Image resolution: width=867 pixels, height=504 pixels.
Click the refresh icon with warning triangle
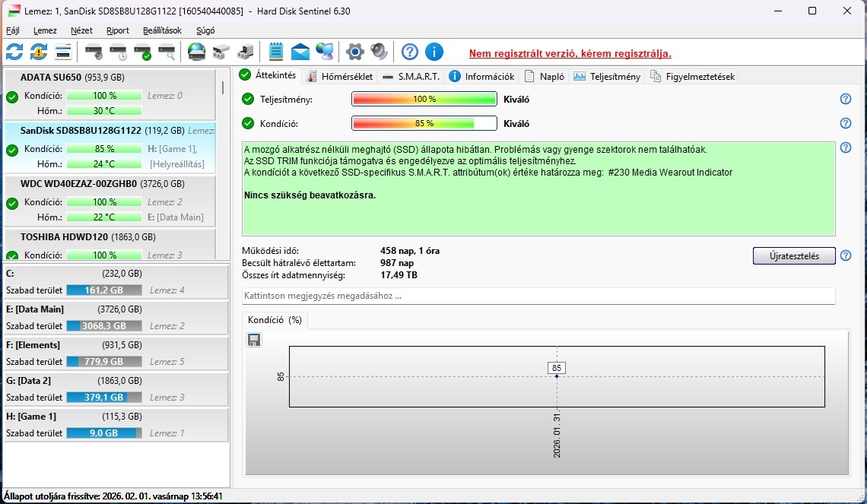coord(39,52)
